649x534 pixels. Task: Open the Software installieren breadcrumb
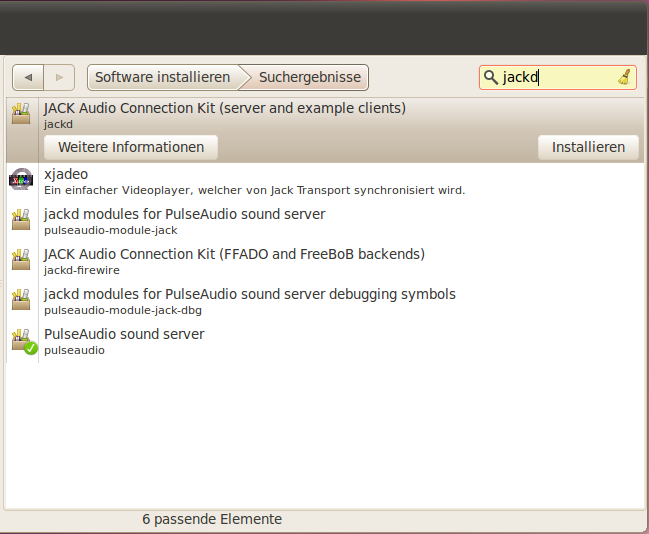[162, 77]
